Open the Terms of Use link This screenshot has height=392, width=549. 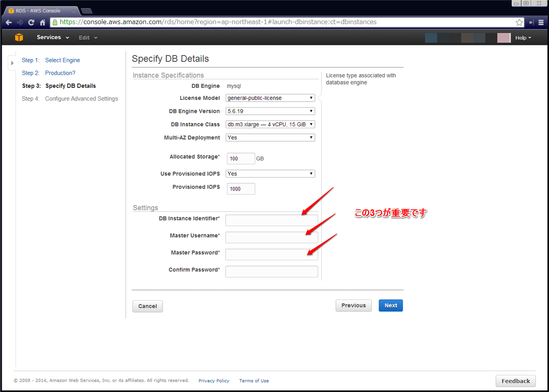coord(254,381)
